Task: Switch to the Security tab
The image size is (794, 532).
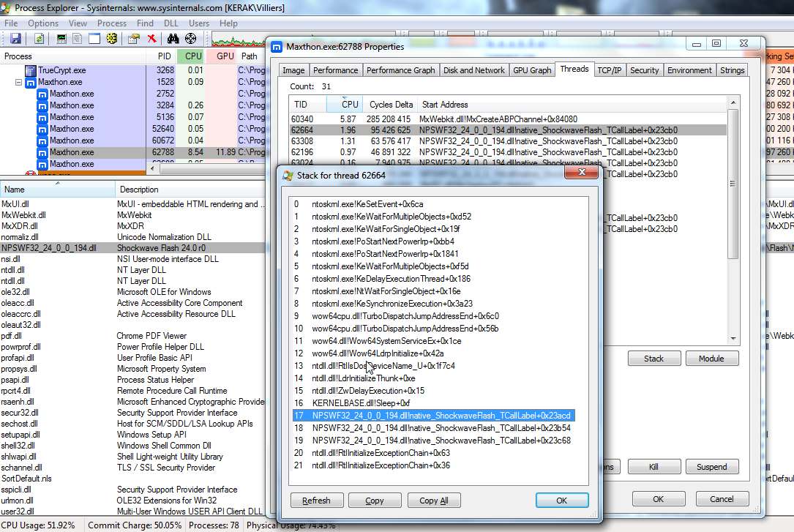Action: 644,70
